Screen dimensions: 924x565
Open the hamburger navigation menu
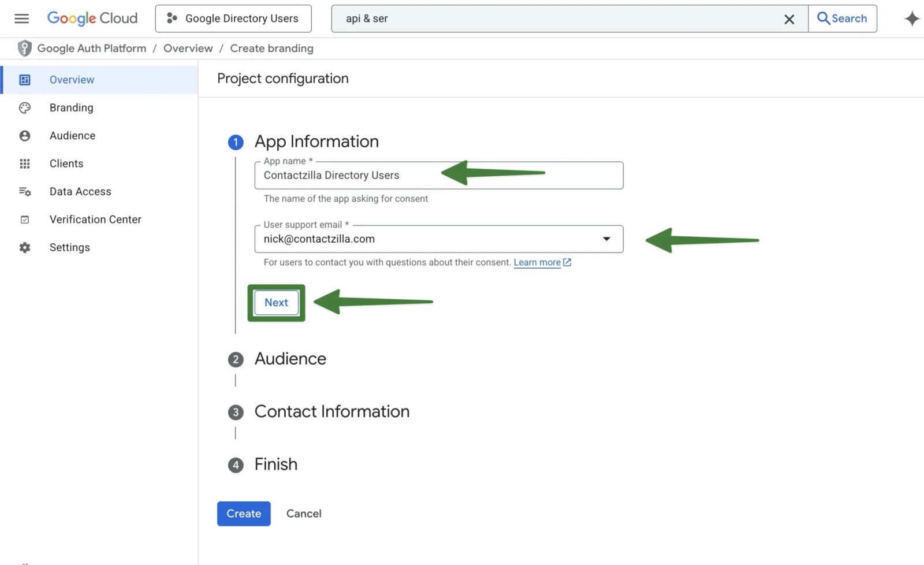tap(22, 18)
